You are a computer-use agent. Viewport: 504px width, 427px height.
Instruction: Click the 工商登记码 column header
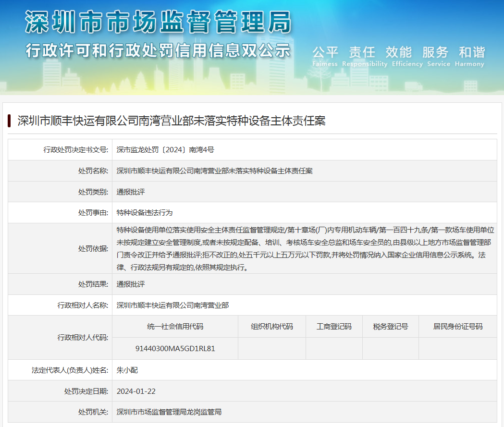[x=334, y=327]
